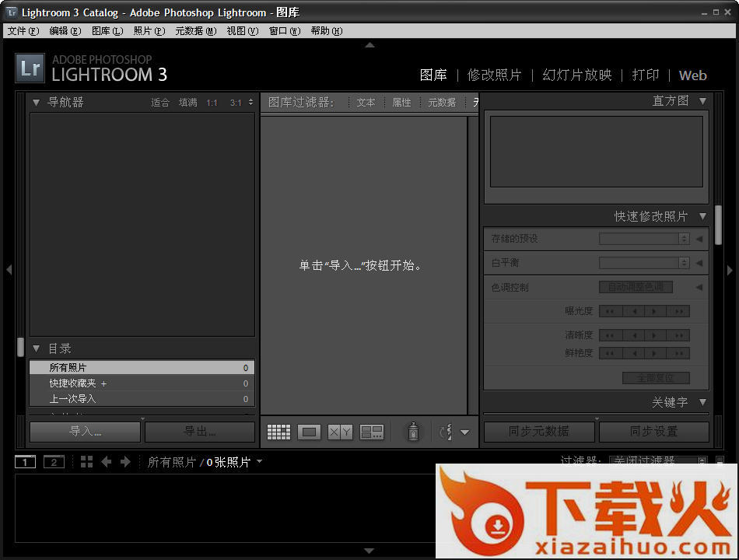Increase 鲜艳度 by large step (double right arrow)

(x=678, y=353)
